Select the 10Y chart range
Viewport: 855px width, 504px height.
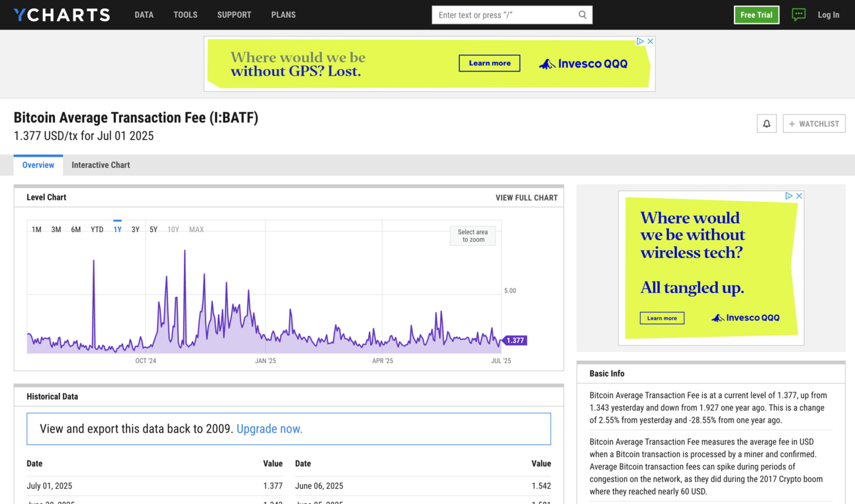(x=173, y=230)
